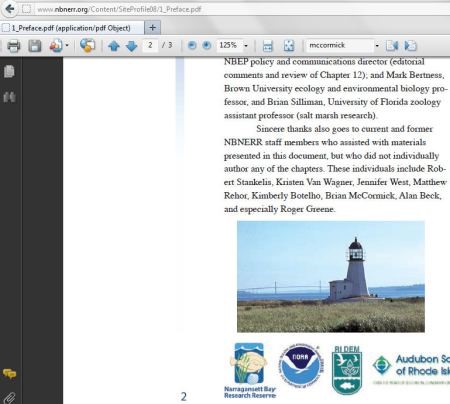Click the page icon beside the URL

point(27,9)
